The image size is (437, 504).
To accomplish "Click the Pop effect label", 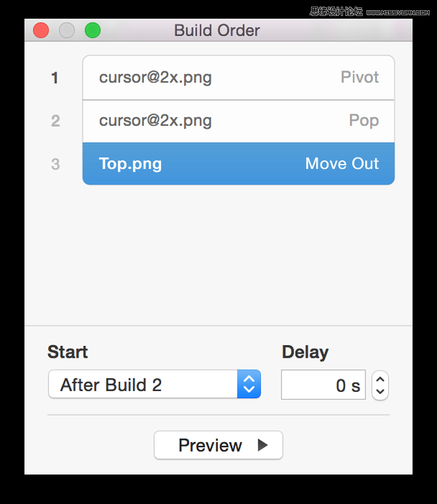I will pos(363,121).
